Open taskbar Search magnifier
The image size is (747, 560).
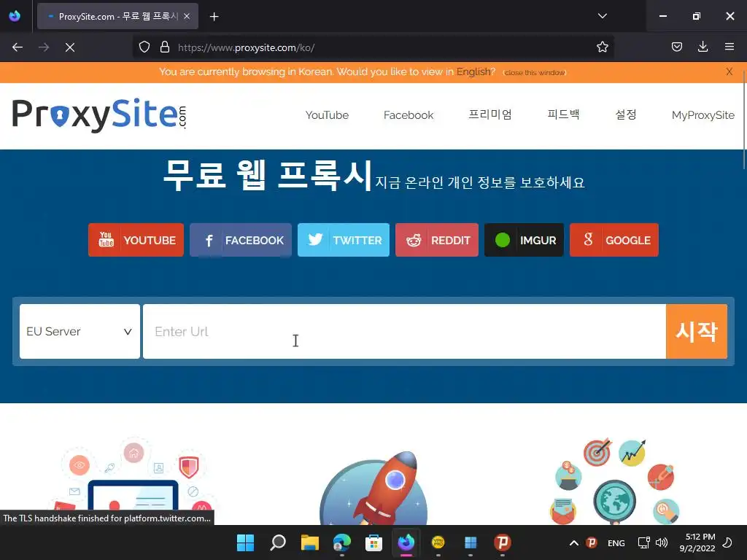(x=278, y=542)
